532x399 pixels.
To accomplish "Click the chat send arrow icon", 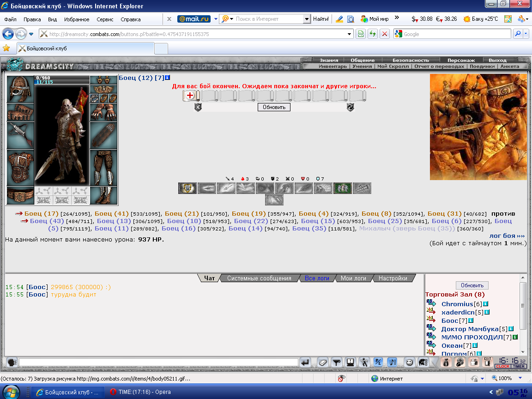I will coord(305,363).
